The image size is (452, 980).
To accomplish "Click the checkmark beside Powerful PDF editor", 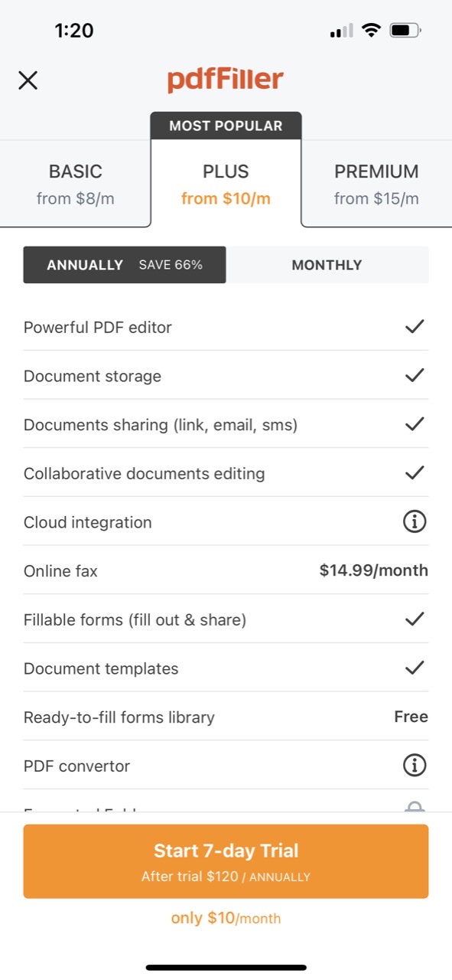I will (415, 326).
